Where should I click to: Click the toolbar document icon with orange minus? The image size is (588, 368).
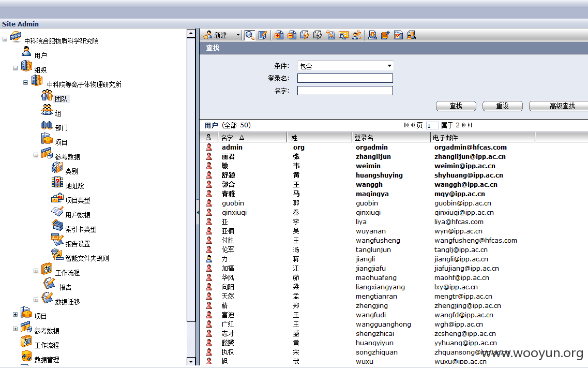[x=292, y=35]
